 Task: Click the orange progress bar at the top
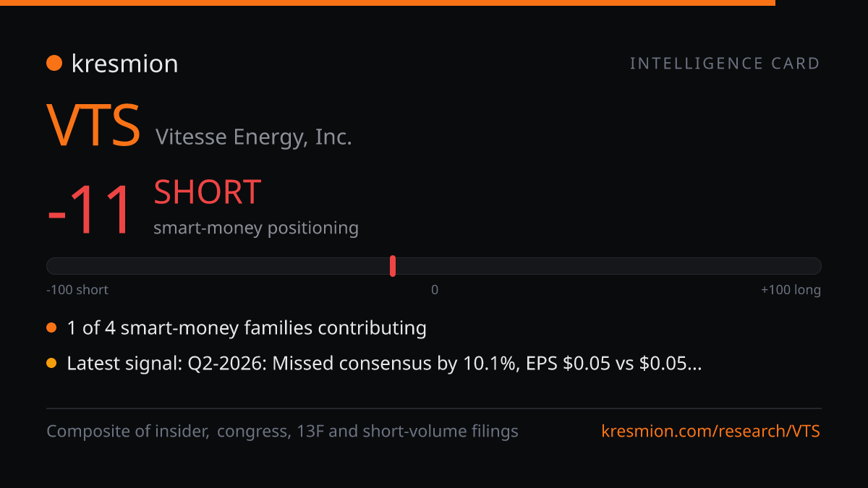tap(388, 3)
